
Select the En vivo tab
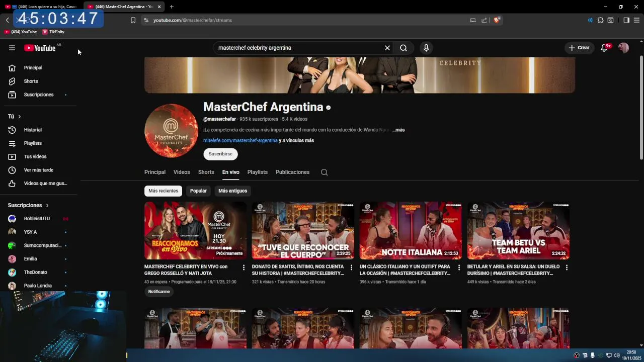tap(230, 172)
